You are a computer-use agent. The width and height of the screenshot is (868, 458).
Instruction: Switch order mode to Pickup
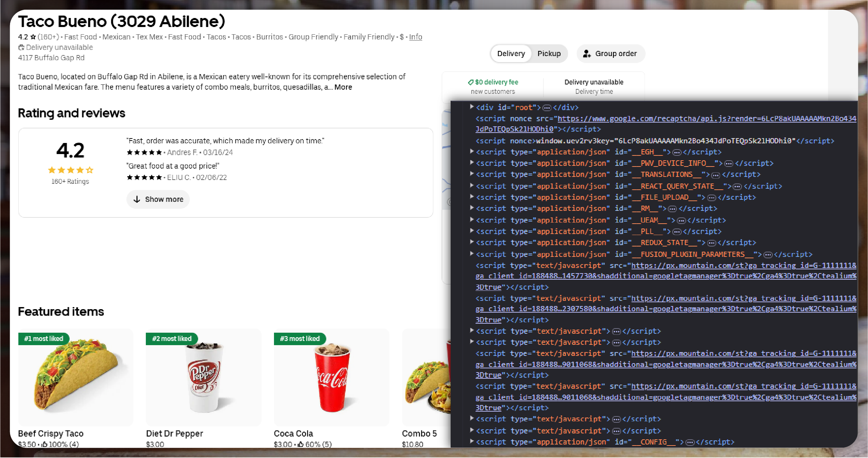pyautogui.click(x=549, y=54)
